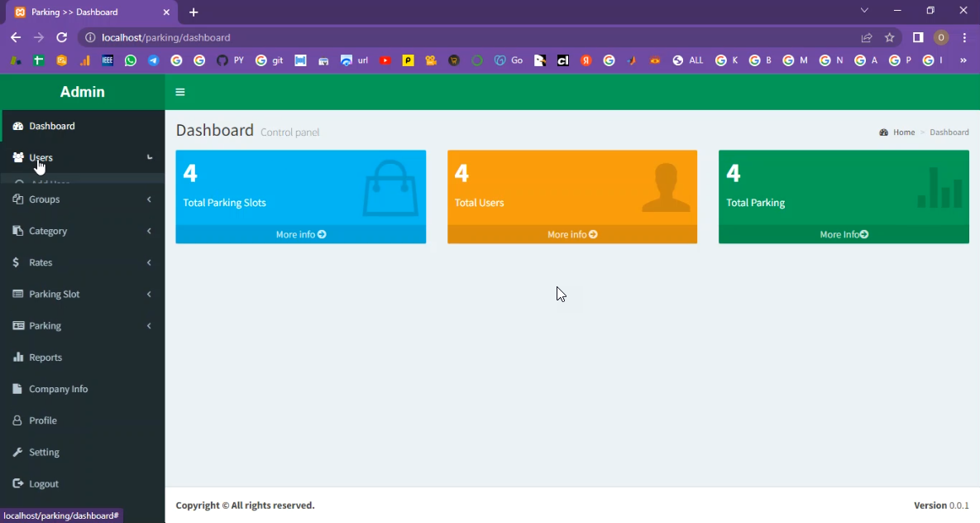Click the Rates dollar sign icon

17,262
